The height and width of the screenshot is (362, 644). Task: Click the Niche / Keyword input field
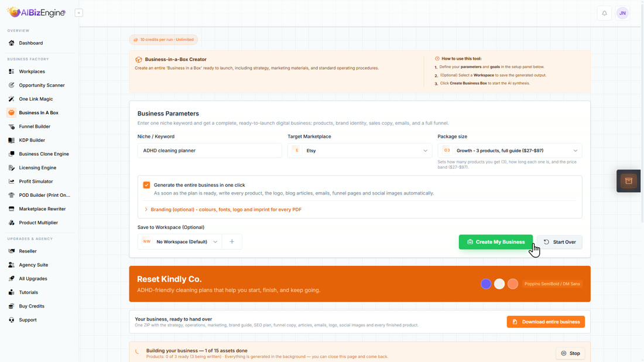click(x=210, y=151)
